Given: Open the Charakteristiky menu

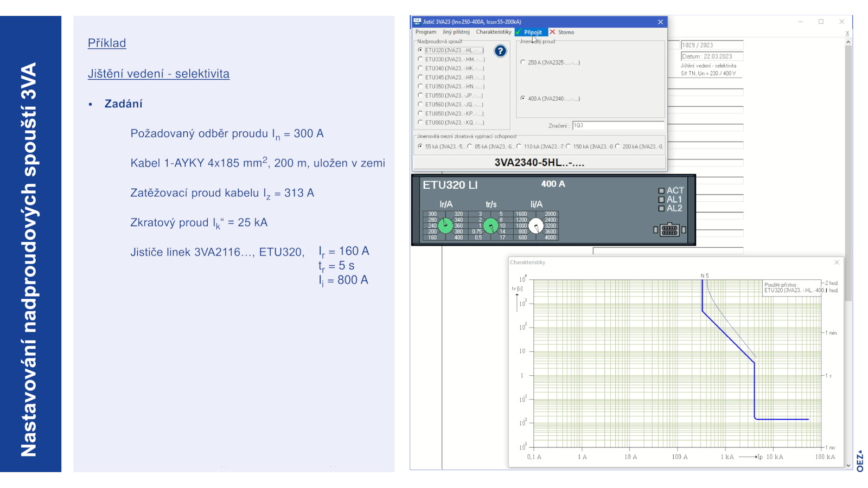Looking at the screenshot, I should 493,32.
